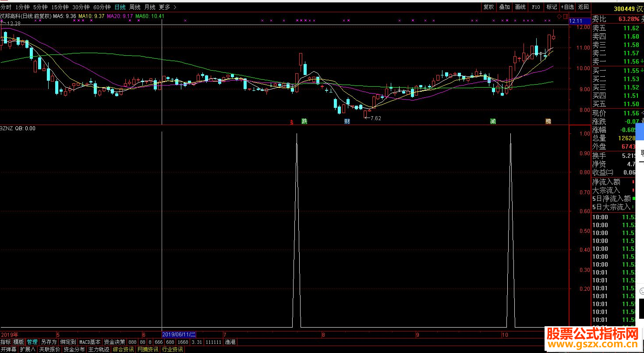Select the 60分钟 chart period
Viewport: 644px width, 353px height.
point(102,7)
